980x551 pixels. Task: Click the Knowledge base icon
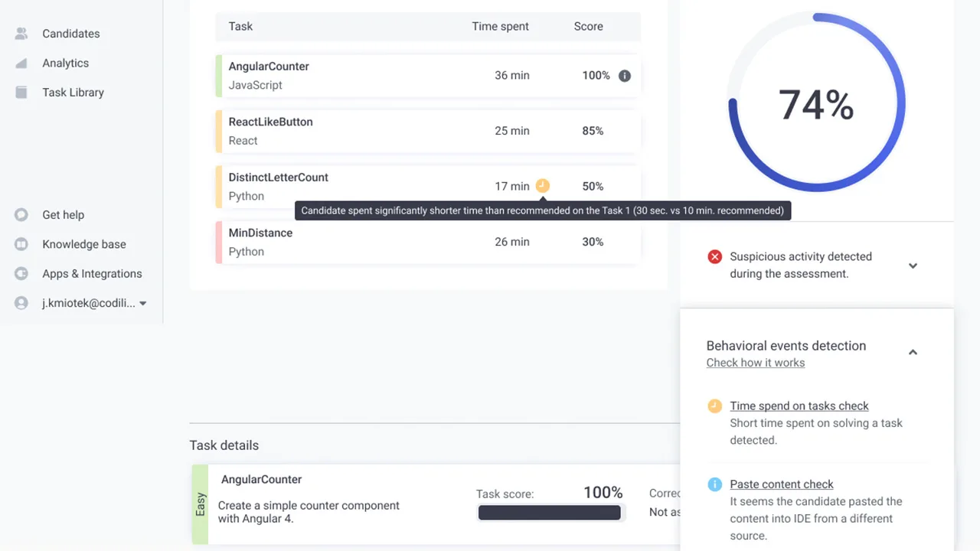point(21,245)
